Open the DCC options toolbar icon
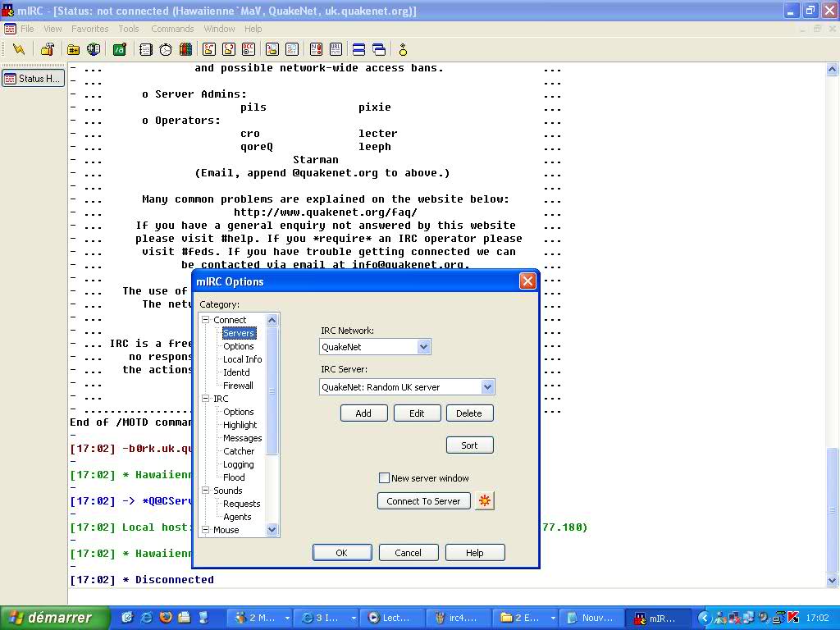The height and width of the screenshot is (630, 840). [249, 49]
